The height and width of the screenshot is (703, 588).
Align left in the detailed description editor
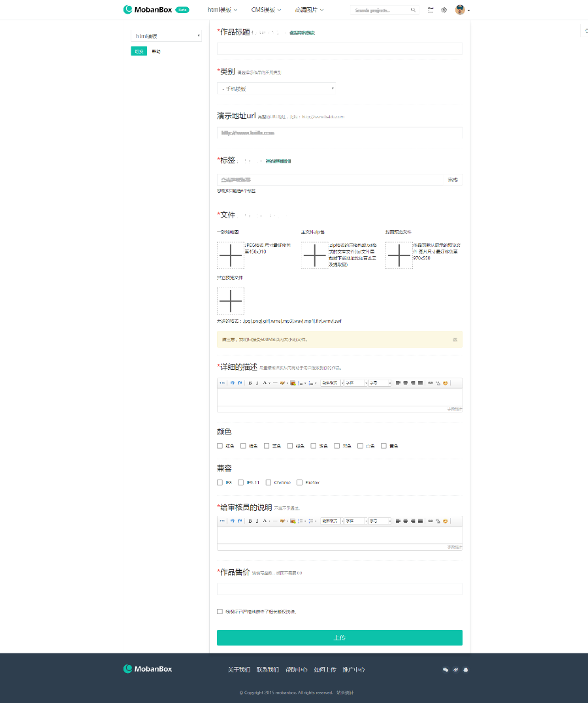tap(398, 383)
